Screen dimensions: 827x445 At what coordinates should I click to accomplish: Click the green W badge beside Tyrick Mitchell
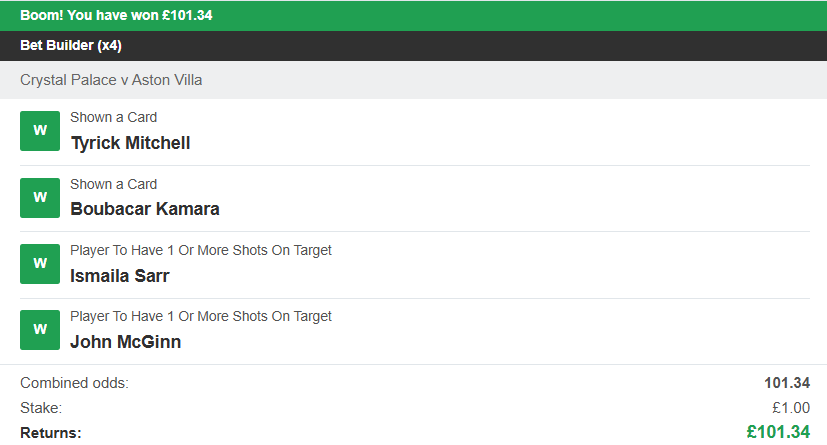40,131
